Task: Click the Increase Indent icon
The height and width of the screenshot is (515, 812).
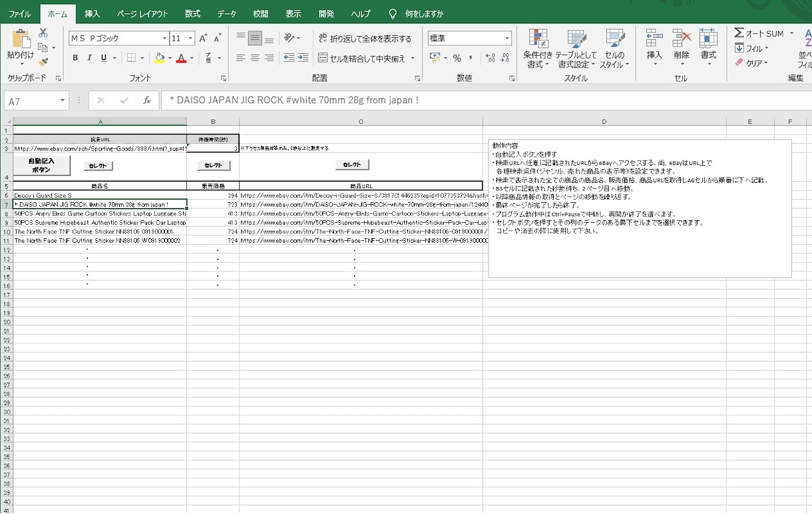Action: tap(304, 58)
